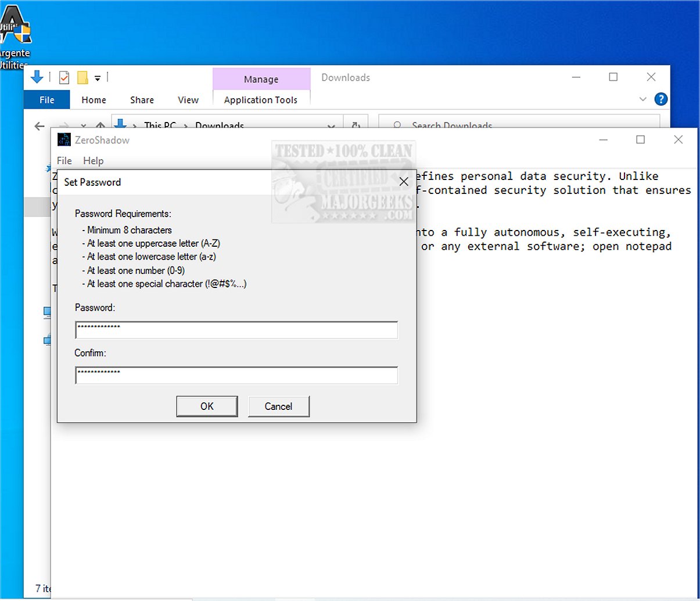This screenshot has width=700, height=601.
Task: Expand the Explorer ribbon with the chevron
Action: pos(642,99)
